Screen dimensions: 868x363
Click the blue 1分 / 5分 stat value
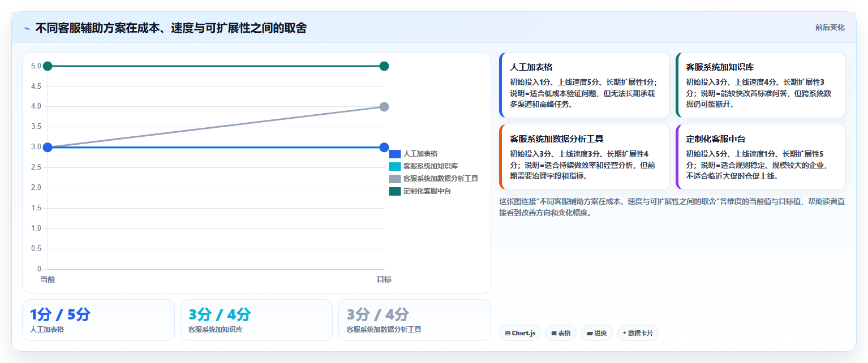tap(60, 314)
